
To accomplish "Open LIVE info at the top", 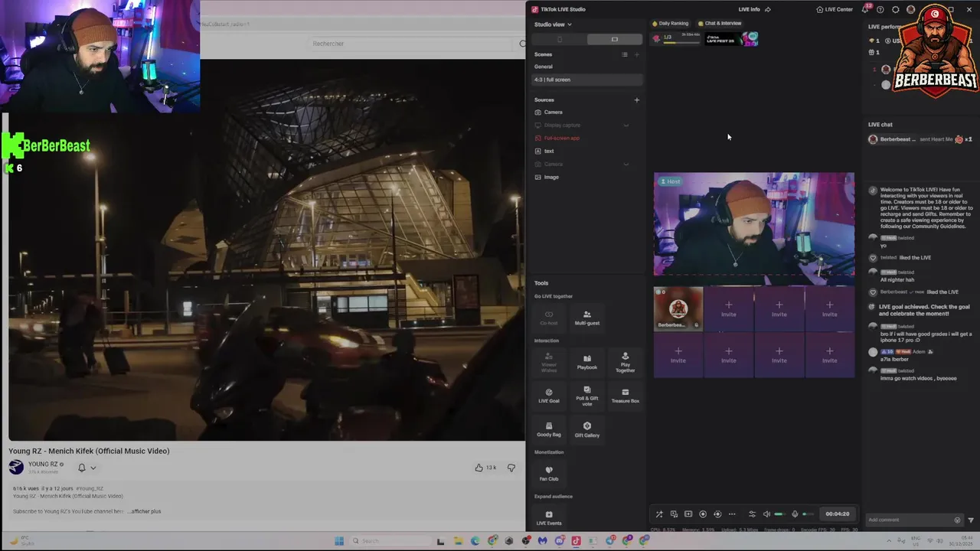I will click(x=749, y=9).
